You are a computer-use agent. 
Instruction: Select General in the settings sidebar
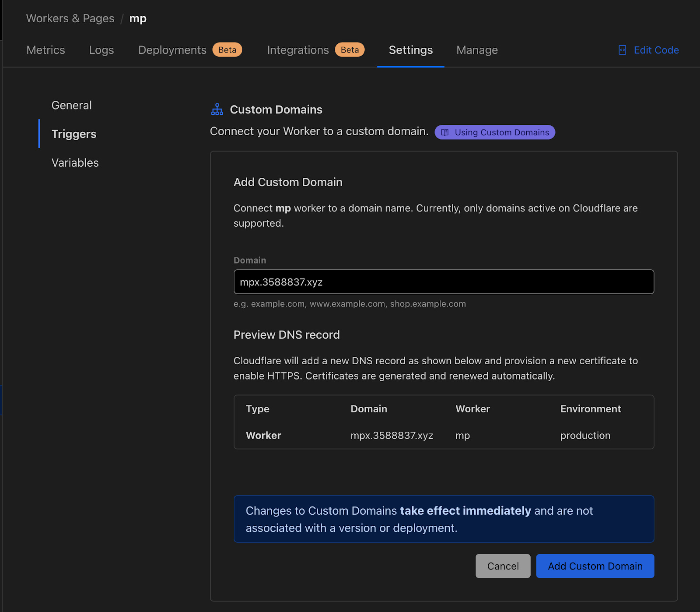click(x=72, y=105)
